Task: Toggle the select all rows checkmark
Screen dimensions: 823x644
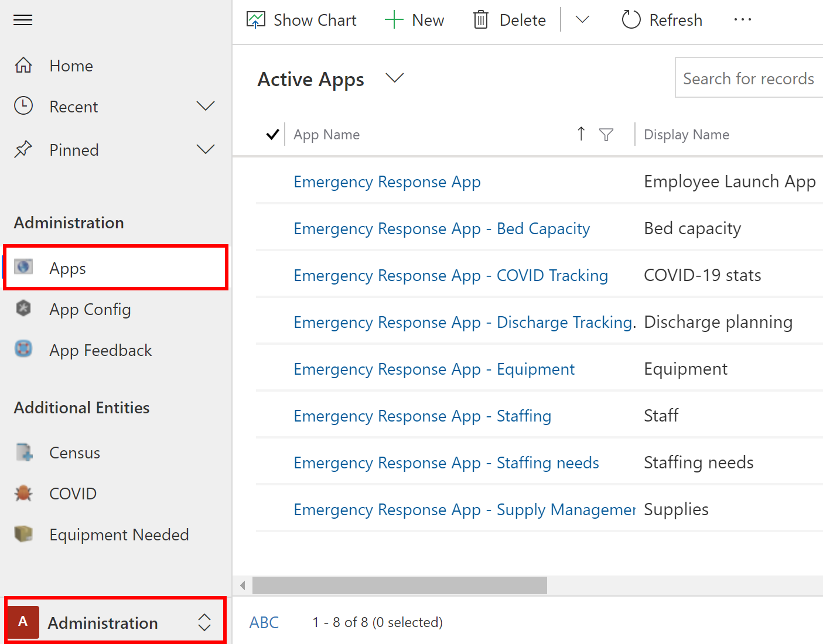Action: coord(272,134)
